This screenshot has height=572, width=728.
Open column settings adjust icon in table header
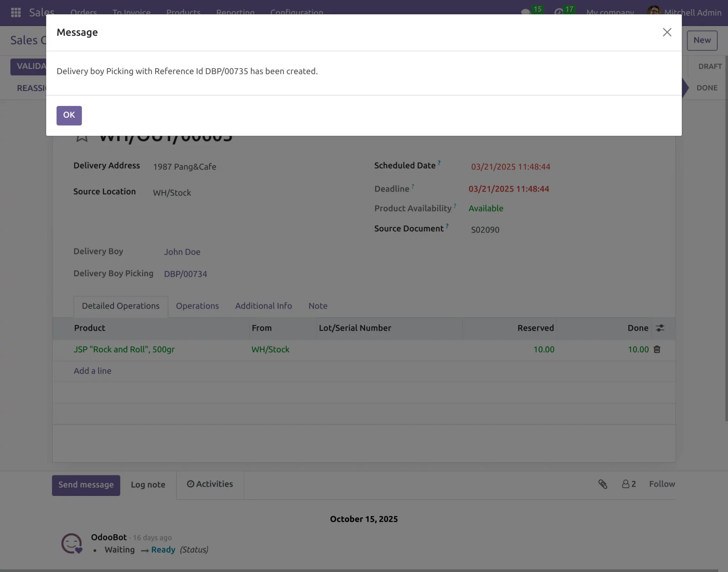tap(660, 328)
